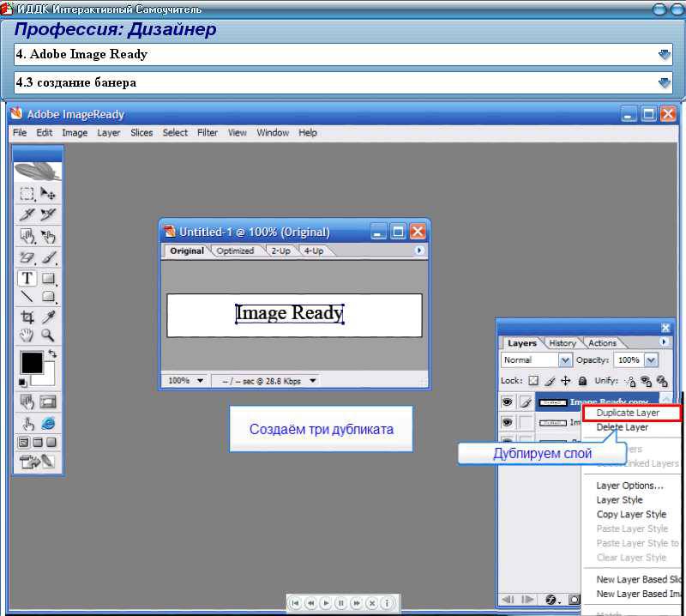The image size is (686, 616).
Task: Open the 28.8 Kbps download speed dropdown
Action: [x=312, y=380]
